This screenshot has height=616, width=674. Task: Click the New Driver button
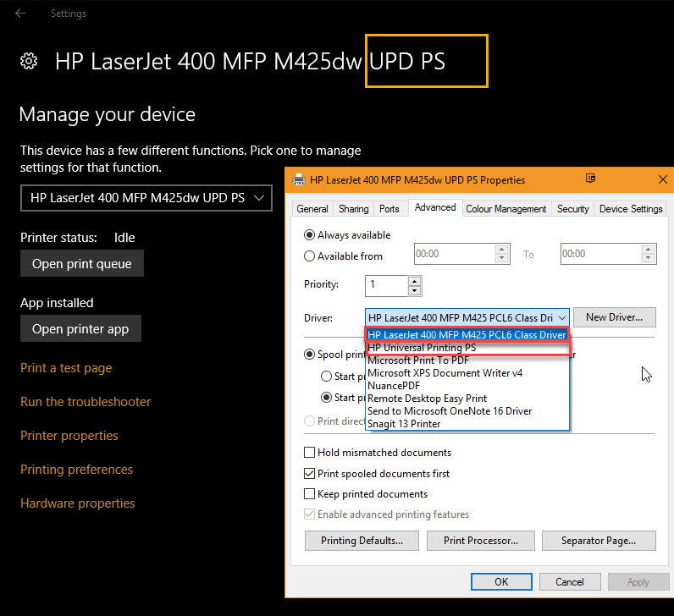(x=614, y=317)
